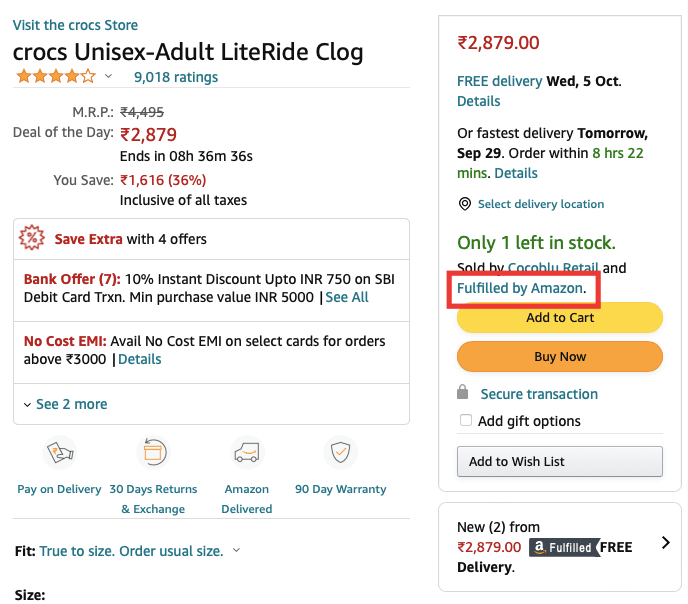Click the Save Extra discount badge icon
This screenshot has height=604, width=688.
pyautogui.click(x=32, y=239)
